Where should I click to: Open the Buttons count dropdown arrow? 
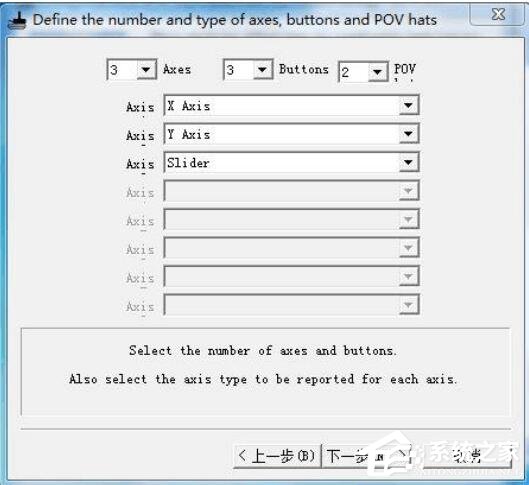tap(262, 70)
